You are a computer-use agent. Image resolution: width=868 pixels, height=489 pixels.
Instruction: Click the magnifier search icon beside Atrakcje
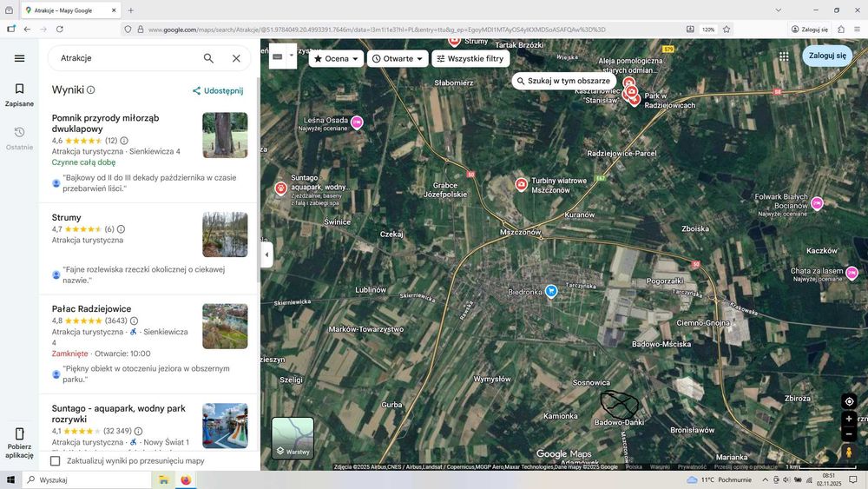point(208,58)
